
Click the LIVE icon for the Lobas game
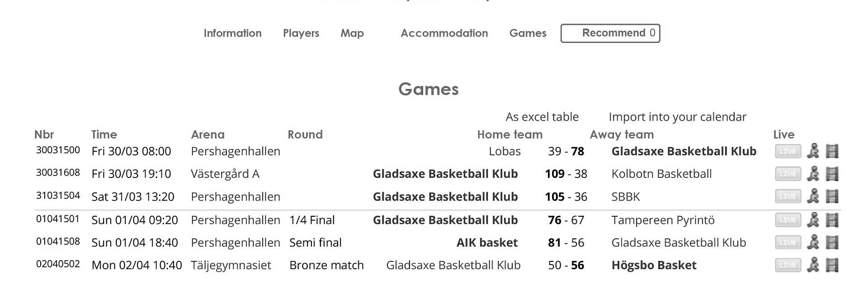point(788,151)
